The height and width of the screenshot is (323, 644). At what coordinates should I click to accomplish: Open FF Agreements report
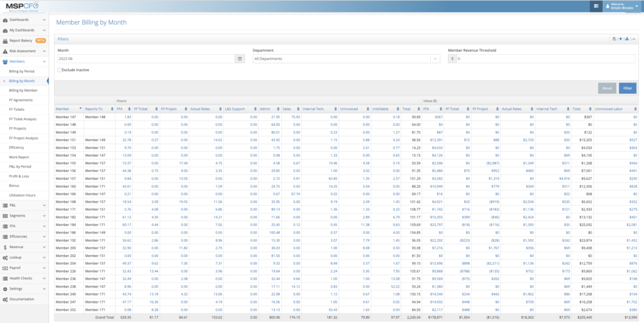[x=21, y=100]
